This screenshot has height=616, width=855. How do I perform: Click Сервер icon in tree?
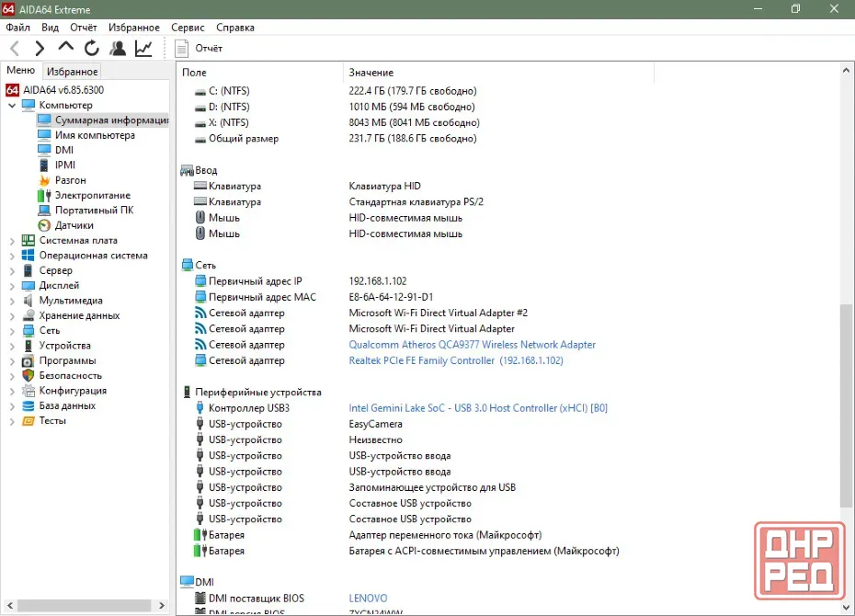coord(28,270)
